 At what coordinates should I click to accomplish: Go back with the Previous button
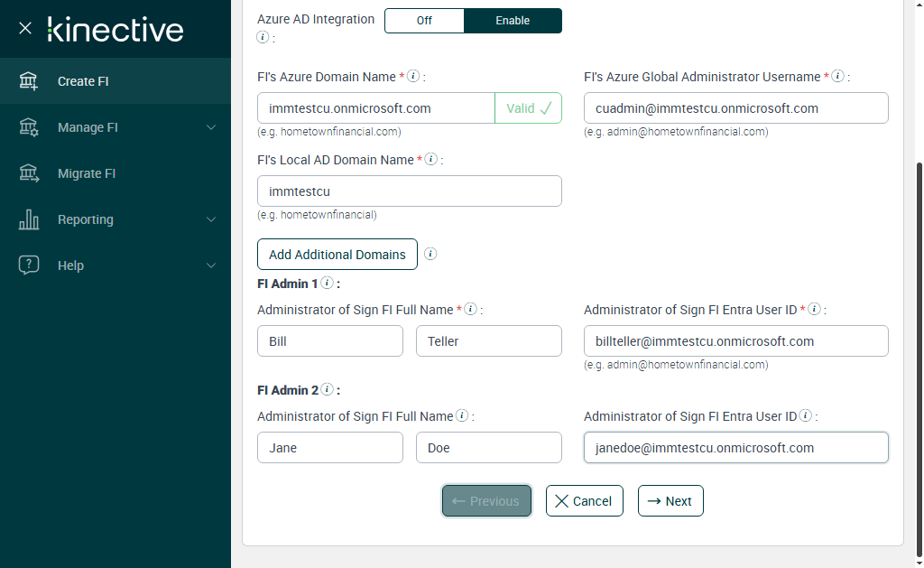486,501
